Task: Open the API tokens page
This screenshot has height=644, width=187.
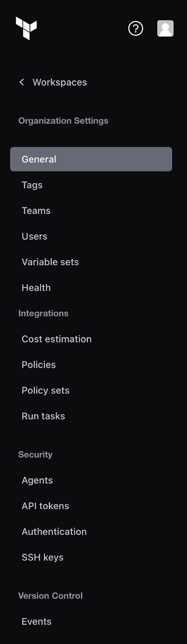Action: click(45, 506)
